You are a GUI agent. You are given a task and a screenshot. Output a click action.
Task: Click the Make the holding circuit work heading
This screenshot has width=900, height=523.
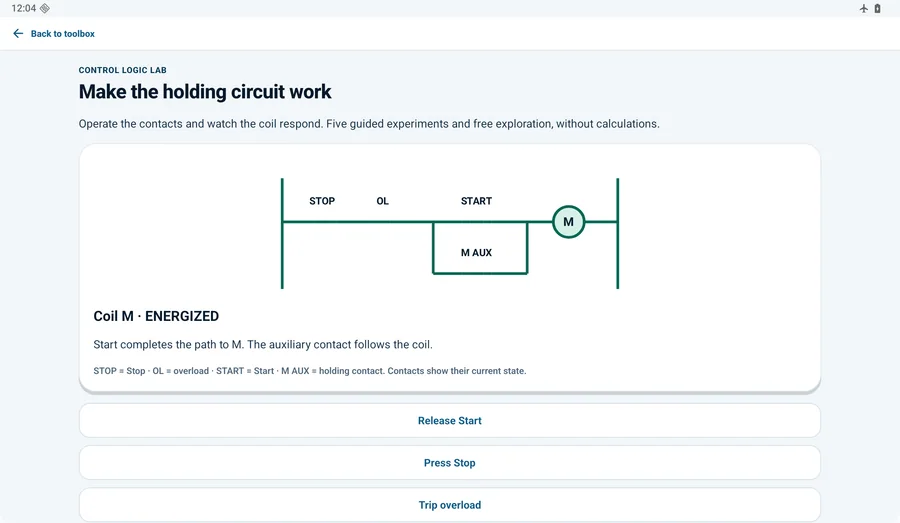pos(205,92)
